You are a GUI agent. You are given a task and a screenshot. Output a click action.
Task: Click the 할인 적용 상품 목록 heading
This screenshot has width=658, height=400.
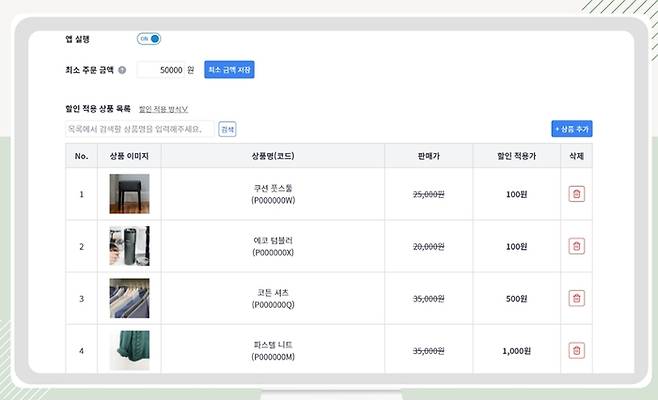[x=98, y=109]
